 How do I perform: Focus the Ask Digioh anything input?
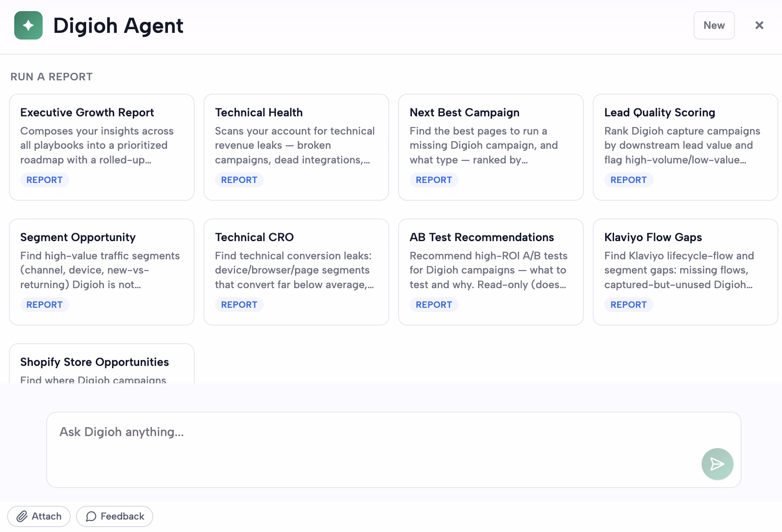tap(394, 450)
